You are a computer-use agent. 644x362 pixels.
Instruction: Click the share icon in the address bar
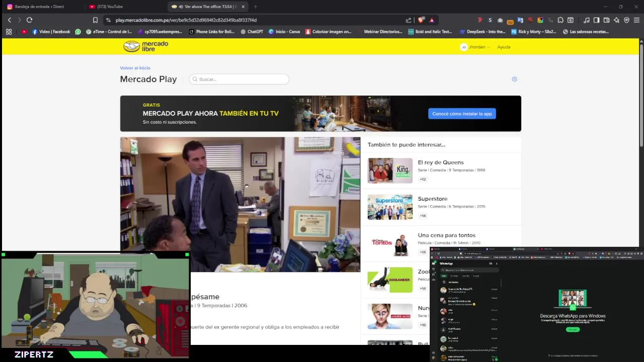[x=409, y=20]
